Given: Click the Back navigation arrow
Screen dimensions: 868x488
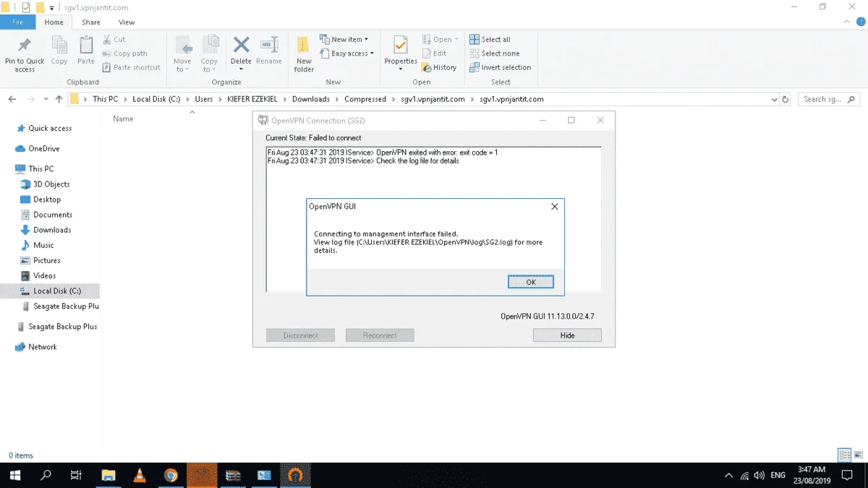Looking at the screenshot, I should 13,99.
